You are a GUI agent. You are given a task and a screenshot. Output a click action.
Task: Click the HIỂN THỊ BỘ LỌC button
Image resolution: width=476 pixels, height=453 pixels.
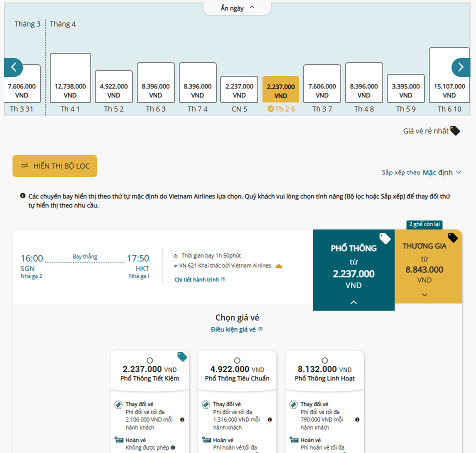[x=54, y=166]
